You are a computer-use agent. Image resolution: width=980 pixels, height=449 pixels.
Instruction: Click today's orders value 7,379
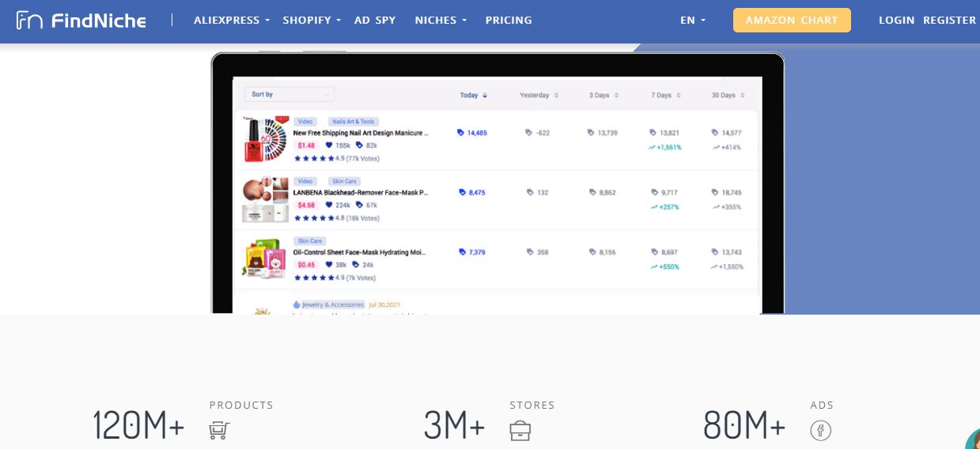[x=473, y=252]
